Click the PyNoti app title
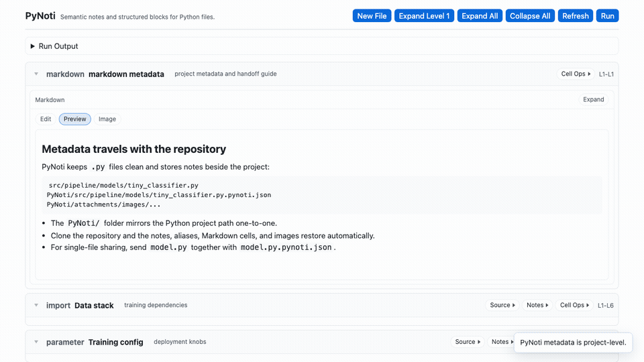644x362 pixels. click(x=40, y=15)
